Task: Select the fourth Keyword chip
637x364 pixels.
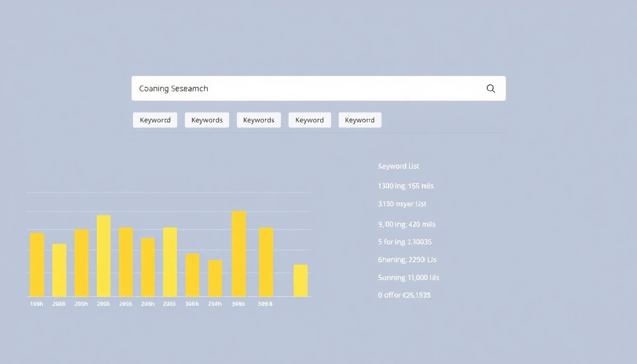Action: tap(309, 120)
